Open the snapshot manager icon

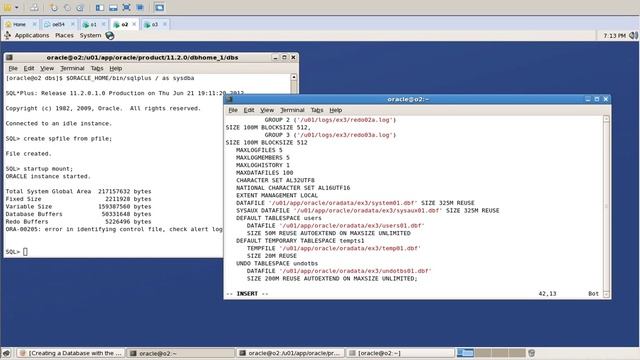[x=80, y=7]
